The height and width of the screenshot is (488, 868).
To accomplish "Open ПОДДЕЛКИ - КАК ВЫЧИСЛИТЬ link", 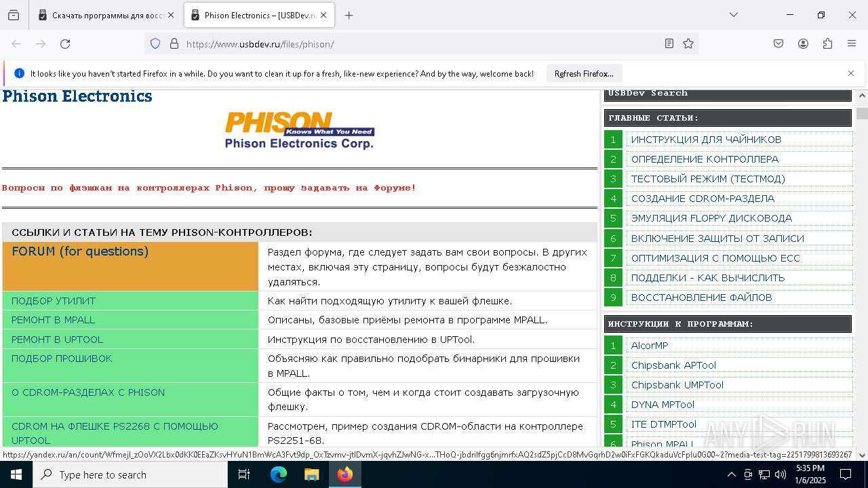I will tap(708, 278).
